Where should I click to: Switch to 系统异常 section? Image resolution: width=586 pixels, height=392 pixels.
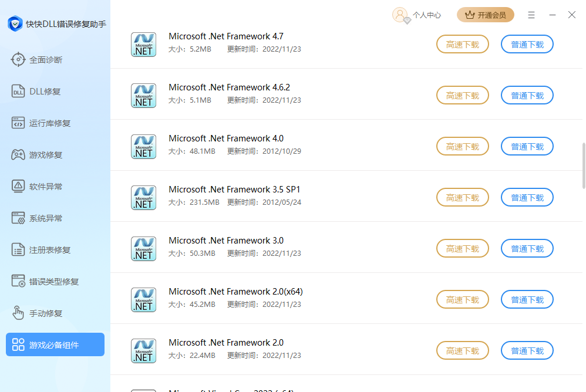click(x=46, y=218)
